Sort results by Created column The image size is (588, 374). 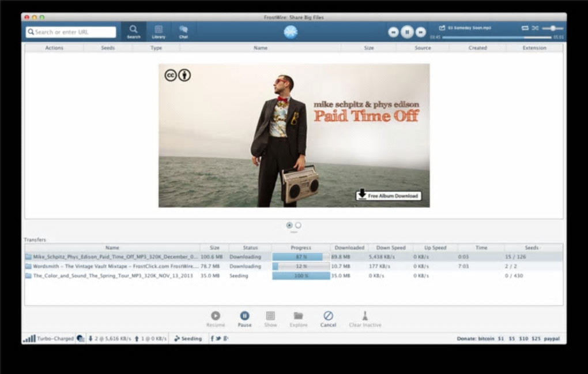click(477, 48)
